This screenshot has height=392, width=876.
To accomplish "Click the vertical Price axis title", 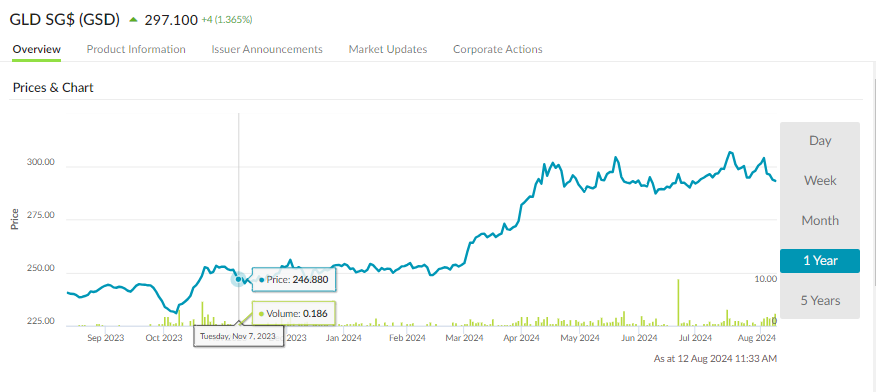I will (15, 219).
